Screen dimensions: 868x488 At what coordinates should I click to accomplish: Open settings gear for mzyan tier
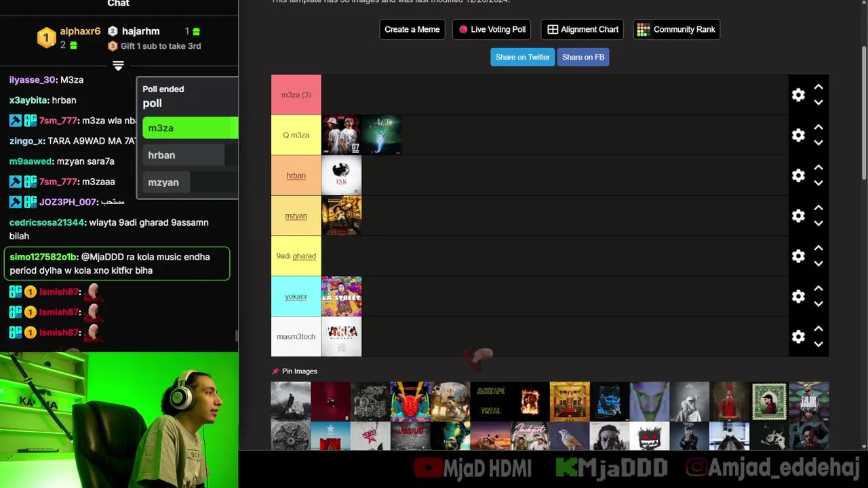pos(798,216)
